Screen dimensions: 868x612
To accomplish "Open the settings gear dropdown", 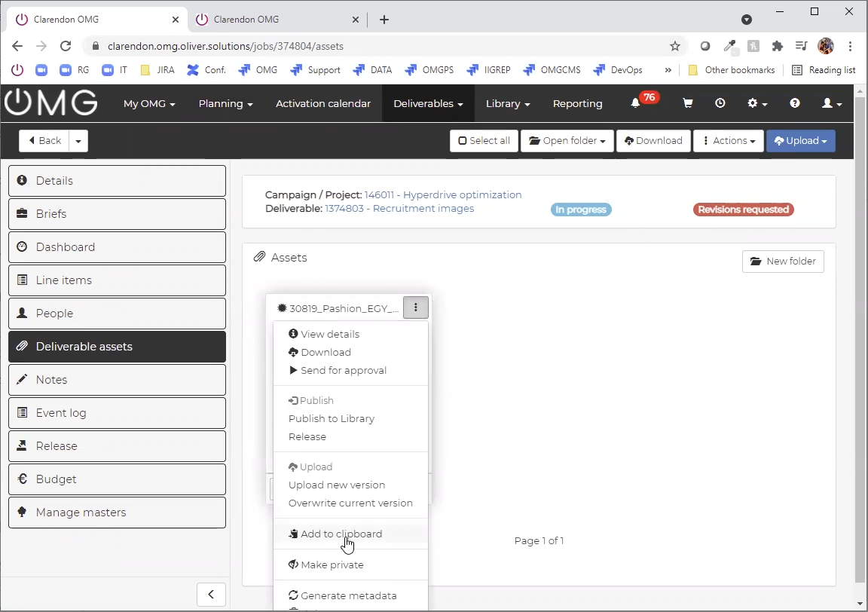I will tap(756, 103).
